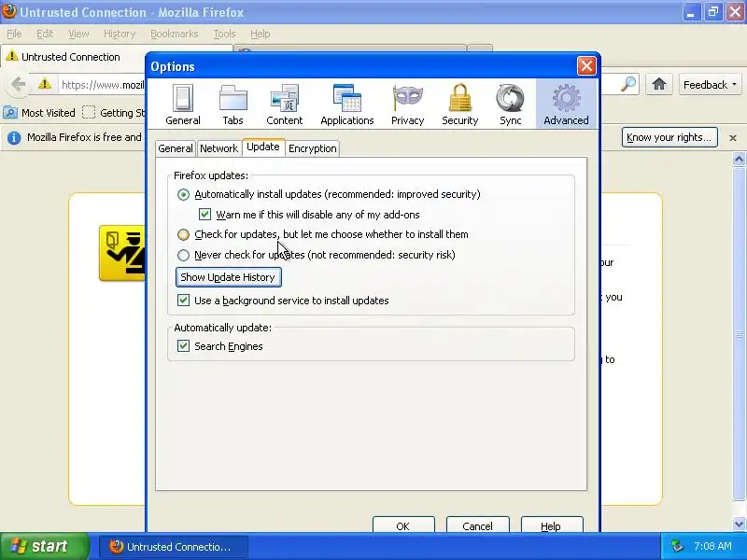Uncheck the Search Engines checkbox

(183, 345)
